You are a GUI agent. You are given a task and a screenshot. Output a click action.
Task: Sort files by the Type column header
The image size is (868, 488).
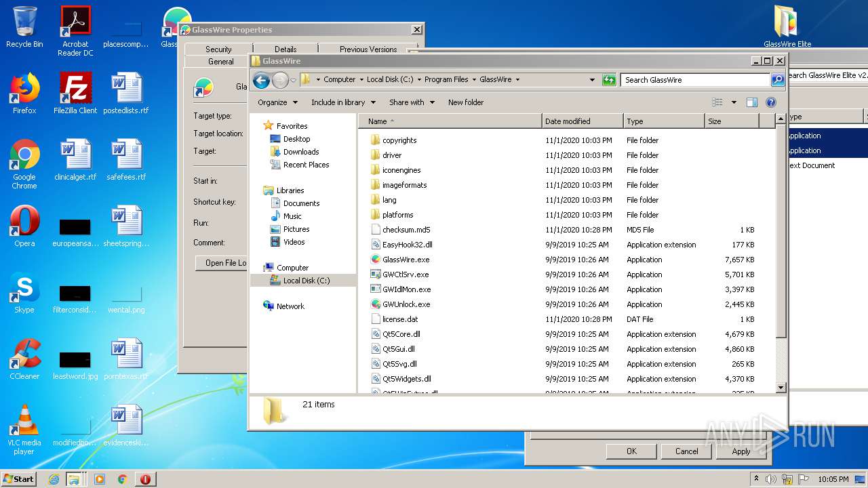point(664,121)
